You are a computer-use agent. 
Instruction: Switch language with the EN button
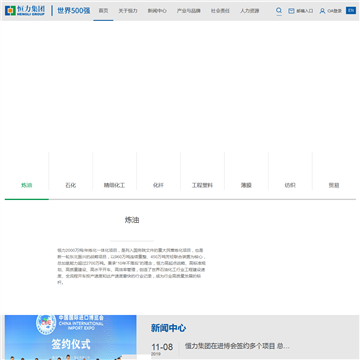351,11
